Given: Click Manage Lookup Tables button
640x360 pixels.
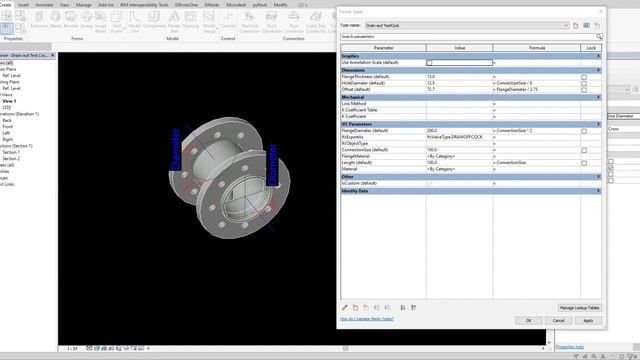Looking at the screenshot, I should (580, 308).
